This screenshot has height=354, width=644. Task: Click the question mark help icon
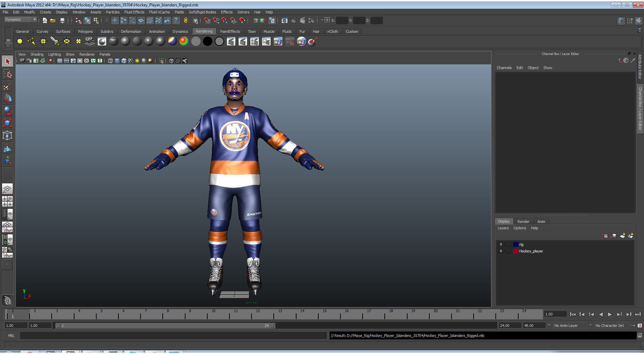pyautogui.click(x=176, y=20)
